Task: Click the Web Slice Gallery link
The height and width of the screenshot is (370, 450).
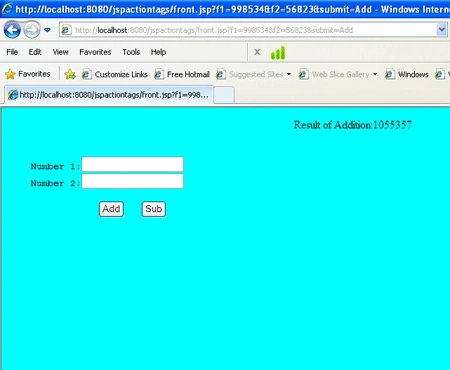Action: (340, 74)
